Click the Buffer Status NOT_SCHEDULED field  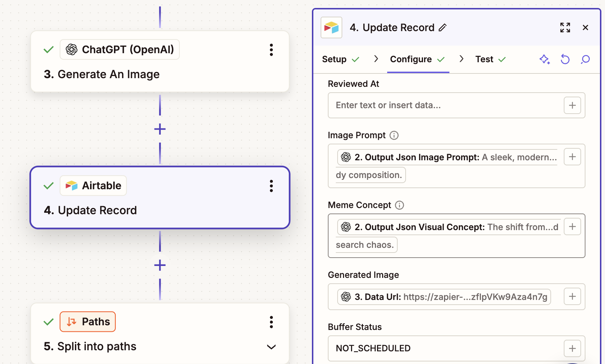point(457,348)
